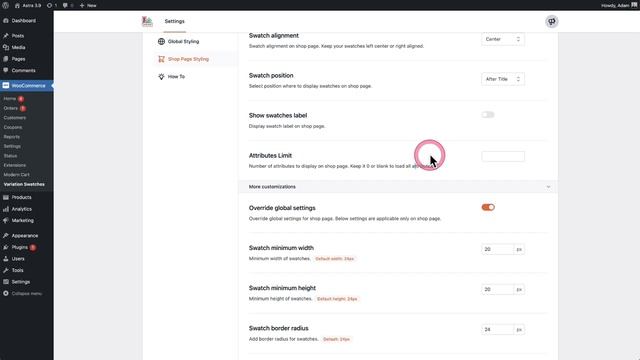640x360 pixels.
Task: Click the WordPress logo icon in admin bar
Action: point(5,5)
